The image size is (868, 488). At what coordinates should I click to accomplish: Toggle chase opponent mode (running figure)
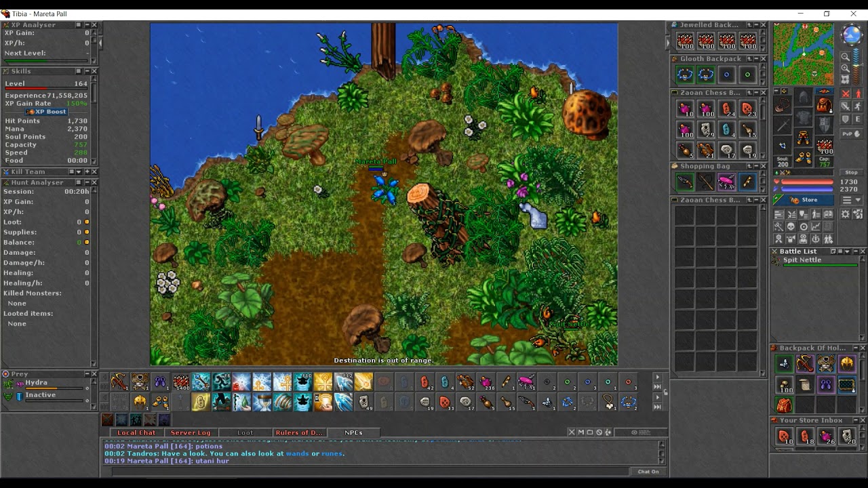(858, 106)
